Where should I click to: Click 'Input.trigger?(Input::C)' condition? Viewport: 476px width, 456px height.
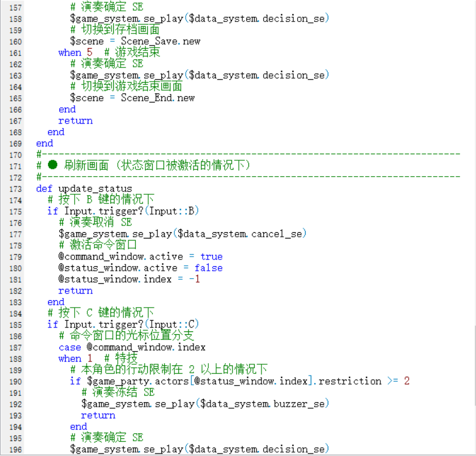pos(131,325)
